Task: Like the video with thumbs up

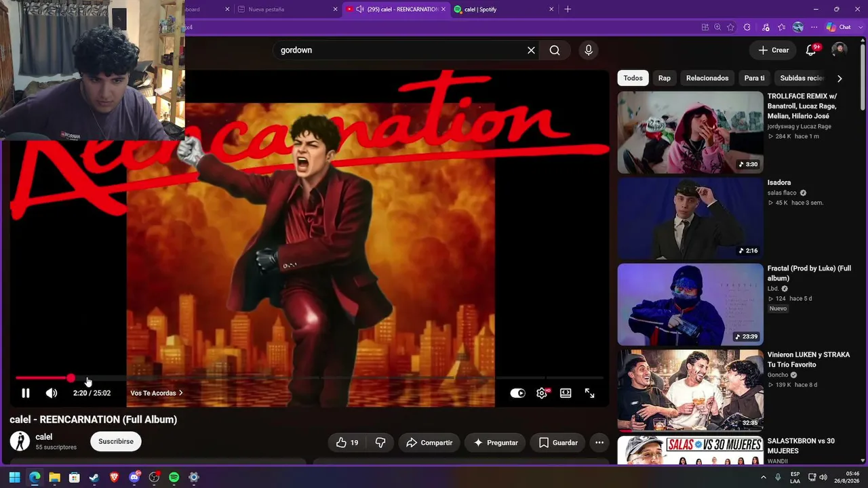Action: point(347,443)
